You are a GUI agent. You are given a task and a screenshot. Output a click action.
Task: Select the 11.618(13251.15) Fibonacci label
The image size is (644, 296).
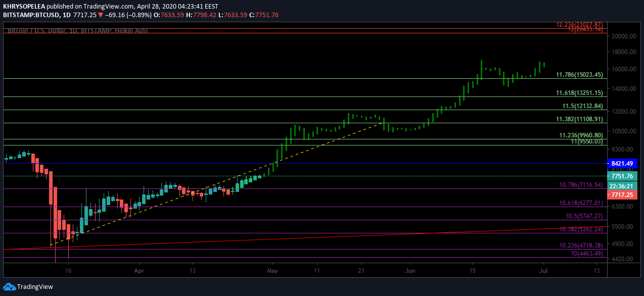click(579, 93)
